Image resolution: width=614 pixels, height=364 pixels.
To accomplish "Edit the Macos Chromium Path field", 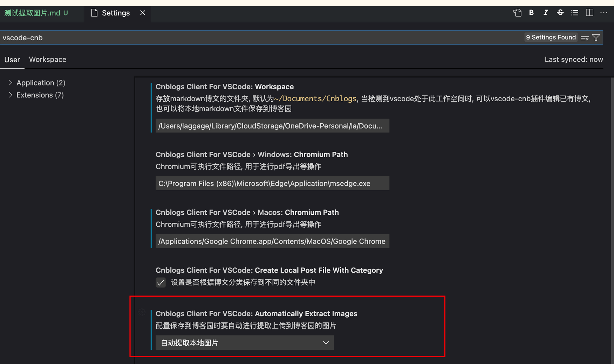I will coord(272,241).
